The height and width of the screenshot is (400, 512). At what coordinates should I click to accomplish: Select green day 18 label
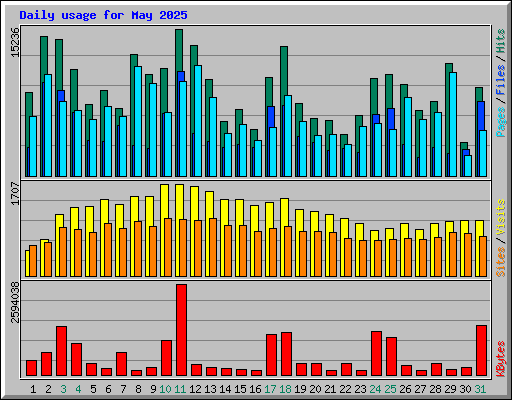click(285, 389)
